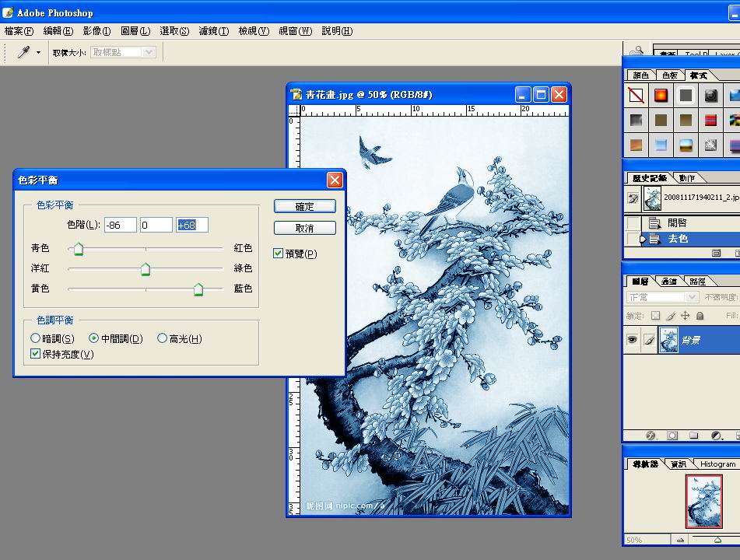The height and width of the screenshot is (560, 740).
Task: Apply the noisy gray texture style swatch
Action: [x=710, y=145]
